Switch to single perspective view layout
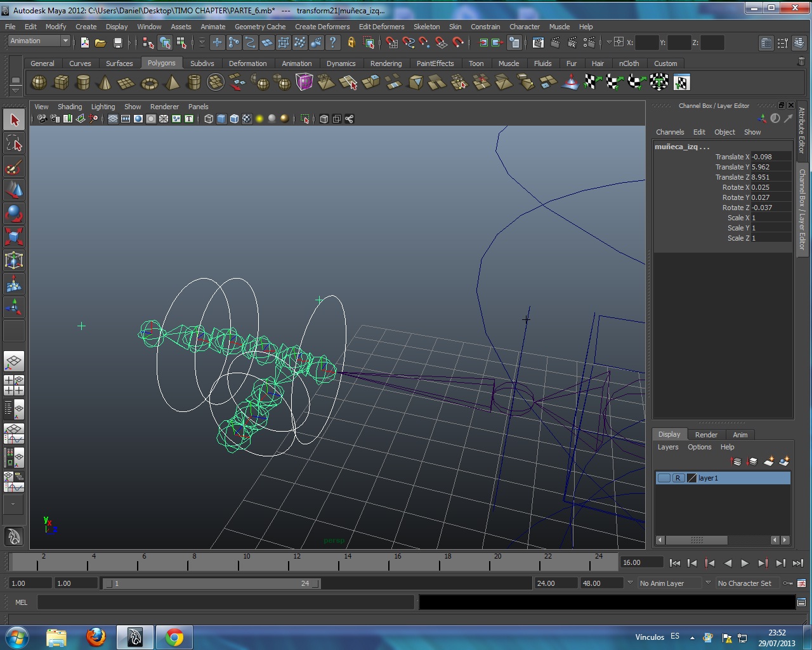Image resolution: width=812 pixels, height=650 pixels. pyautogui.click(x=14, y=362)
